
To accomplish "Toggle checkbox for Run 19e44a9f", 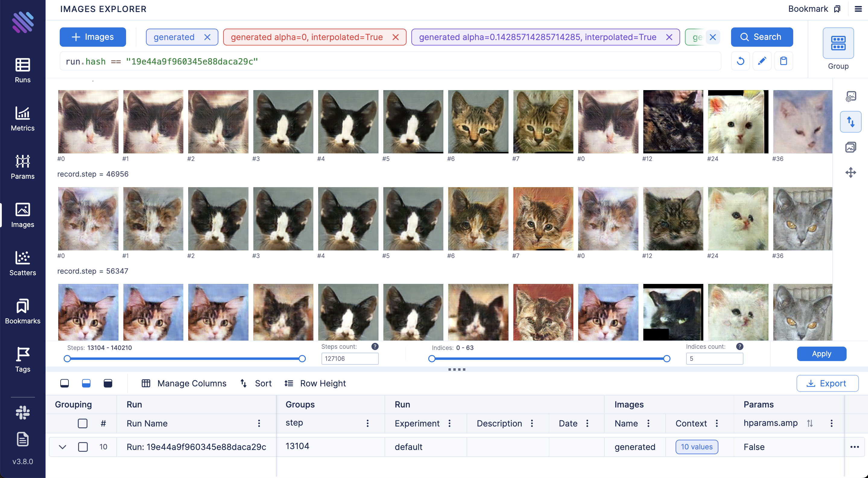I will [x=83, y=447].
